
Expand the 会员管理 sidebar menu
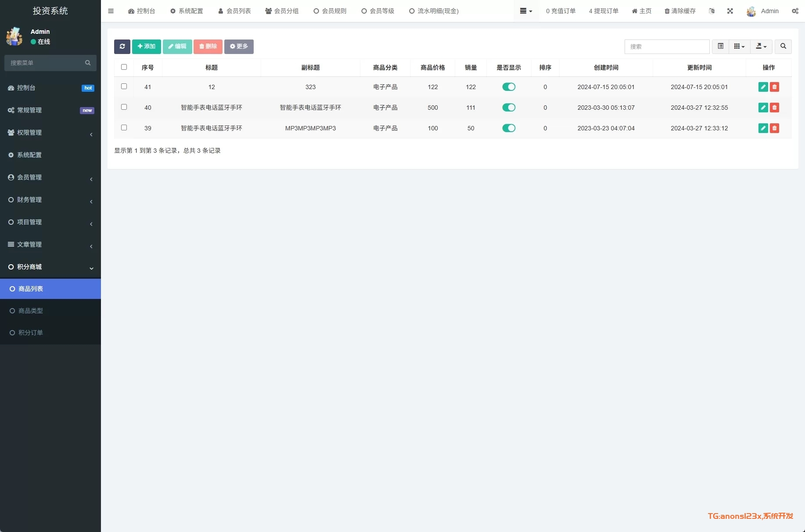[x=50, y=177]
